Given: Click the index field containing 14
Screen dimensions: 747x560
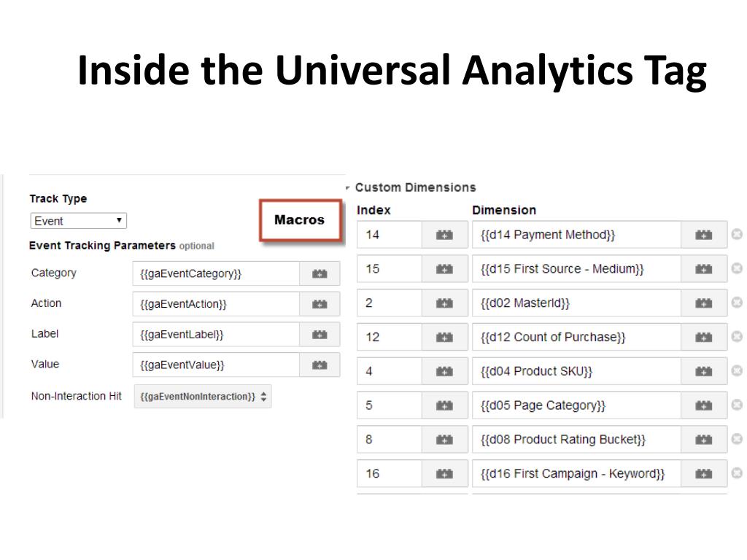Looking at the screenshot, I should pyautogui.click(x=390, y=235).
